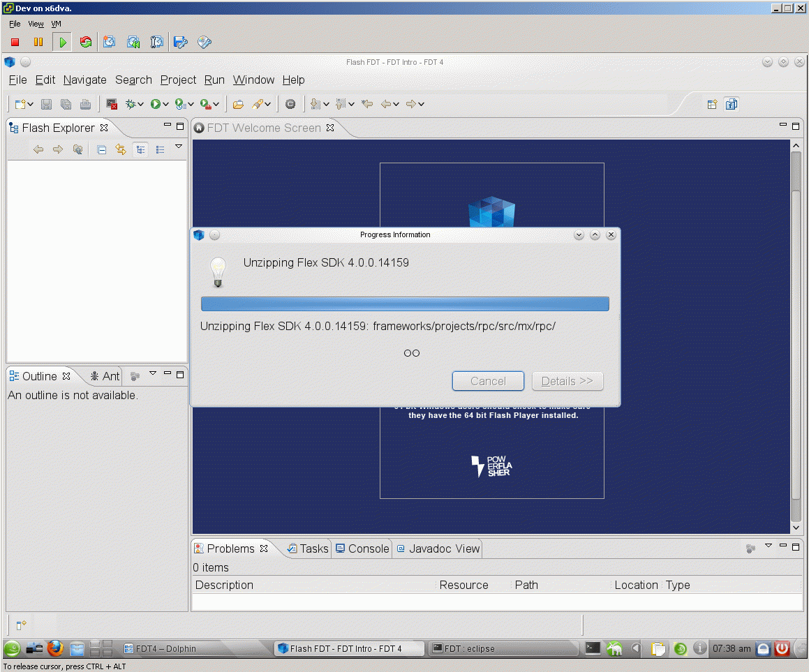The image size is (809, 672).
Task: Cancel the Flex SDK unzipping
Action: [x=488, y=381]
